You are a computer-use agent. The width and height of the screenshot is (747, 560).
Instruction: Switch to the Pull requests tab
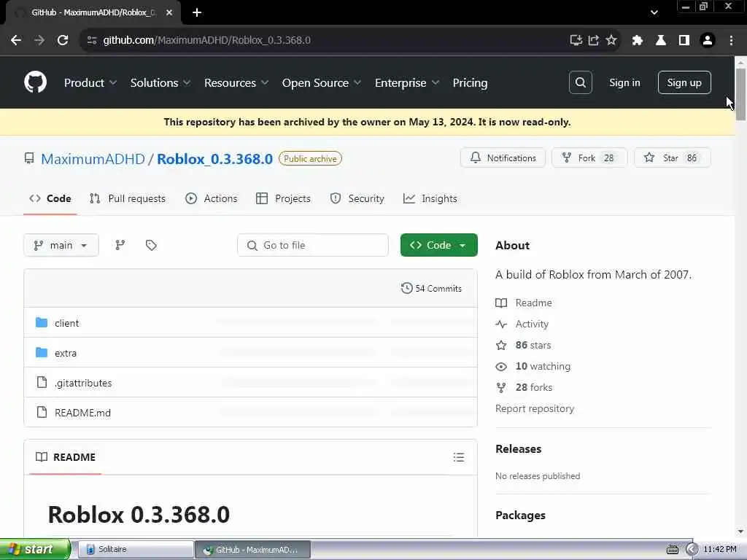point(128,198)
